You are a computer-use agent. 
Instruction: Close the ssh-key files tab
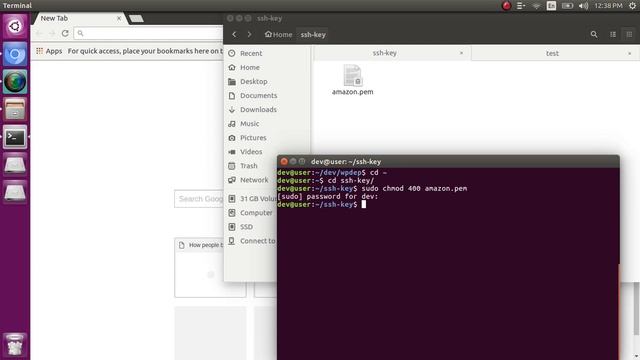(x=461, y=53)
